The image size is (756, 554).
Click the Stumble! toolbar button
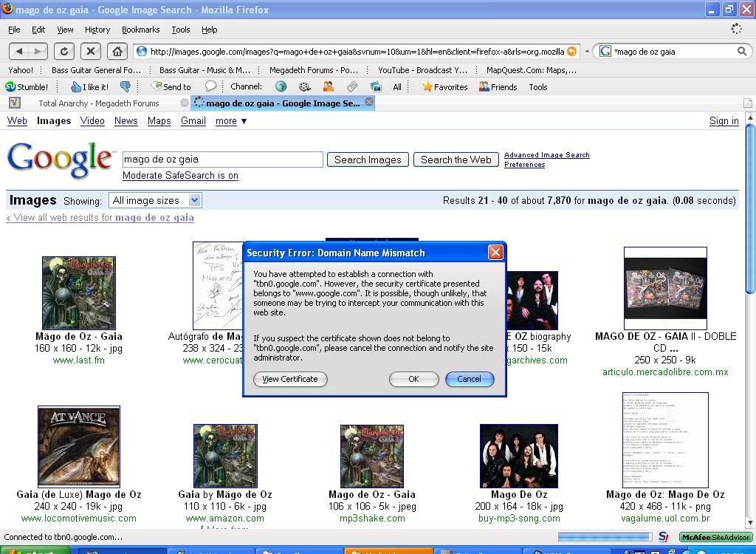27,87
